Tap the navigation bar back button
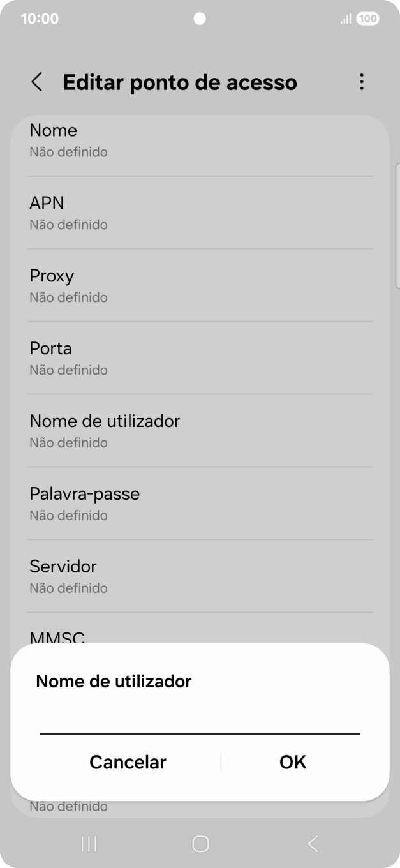Viewport: 400px width, 868px height. 312,842
